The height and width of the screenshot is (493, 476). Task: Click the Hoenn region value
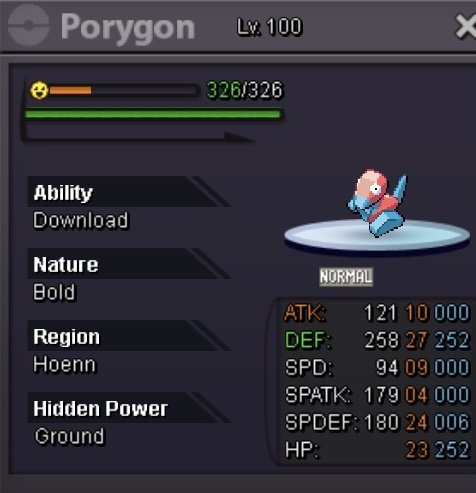(x=64, y=364)
